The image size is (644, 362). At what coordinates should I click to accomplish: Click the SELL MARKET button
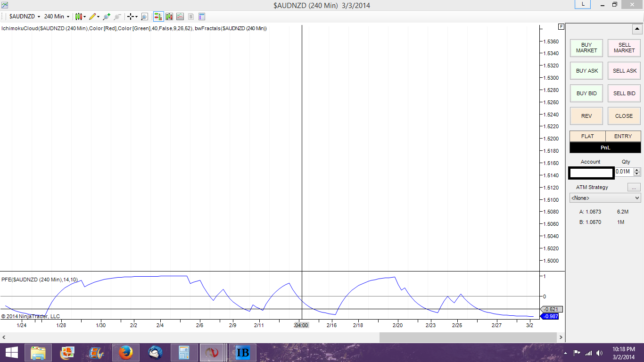(x=624, y=48)
